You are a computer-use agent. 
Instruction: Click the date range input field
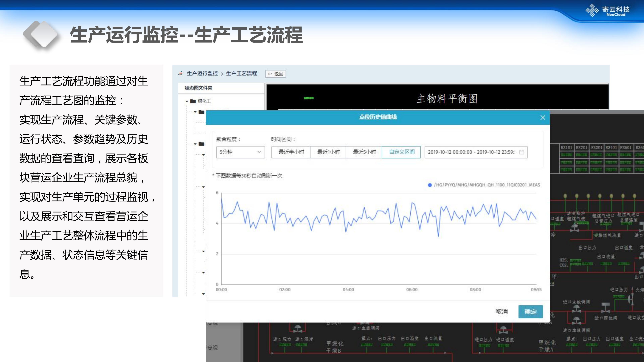click(x=476, y=152)
